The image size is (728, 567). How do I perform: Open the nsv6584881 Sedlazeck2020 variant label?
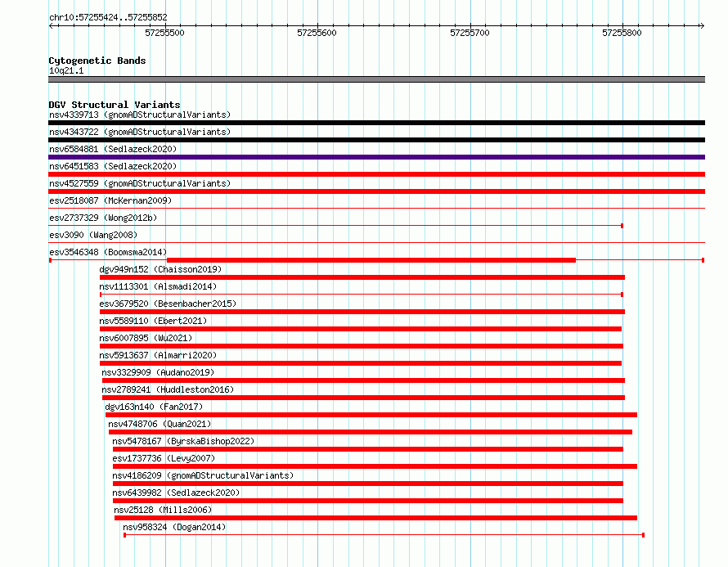click(113, 149)
